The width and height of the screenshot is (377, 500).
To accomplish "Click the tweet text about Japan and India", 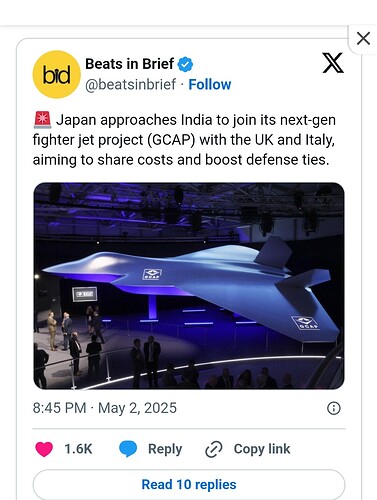I will (x=184, y=140).
